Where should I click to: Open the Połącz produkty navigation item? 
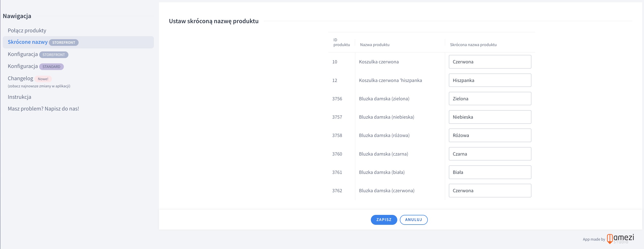[27, 31]
